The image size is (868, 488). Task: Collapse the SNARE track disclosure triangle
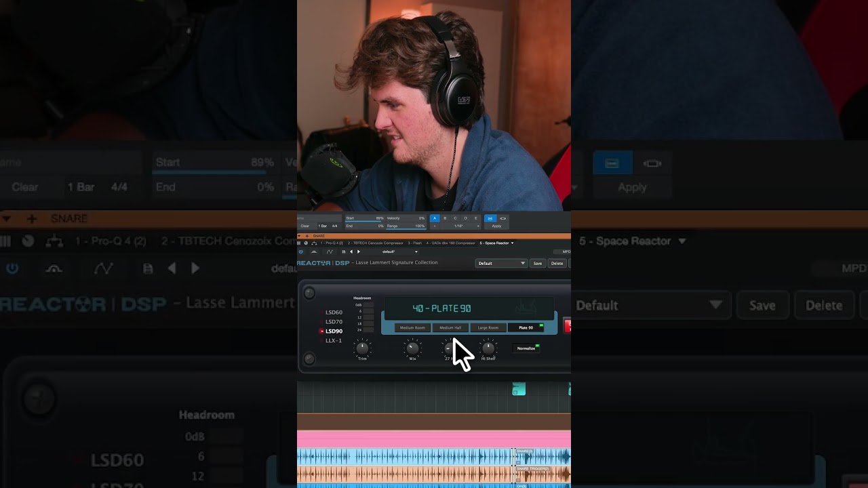coord(299,236)
